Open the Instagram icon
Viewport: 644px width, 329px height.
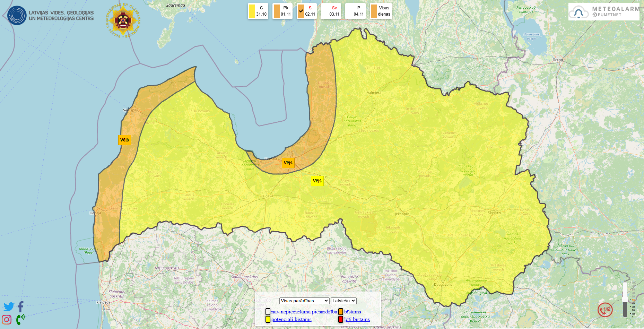tap(7, 319)
